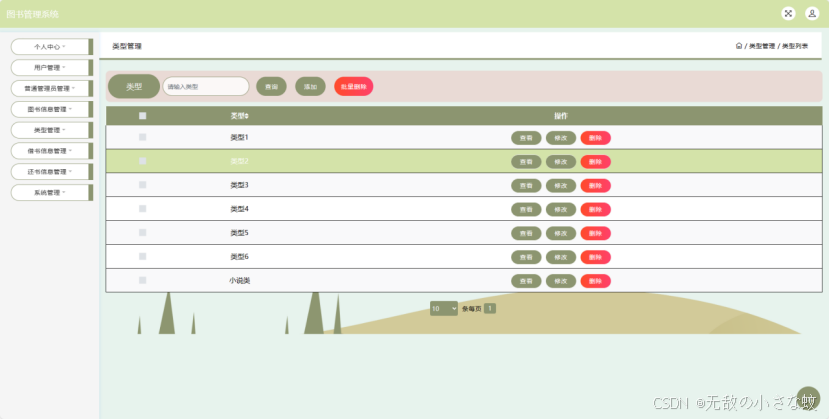Click 修改 for 小说类 row
Image resolution: width=829 pixels, height=419 pixels.
(x=561, y=281)
